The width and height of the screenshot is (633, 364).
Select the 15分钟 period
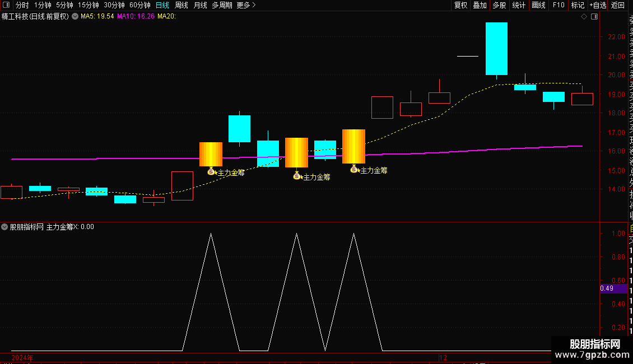tap(89, 5)
